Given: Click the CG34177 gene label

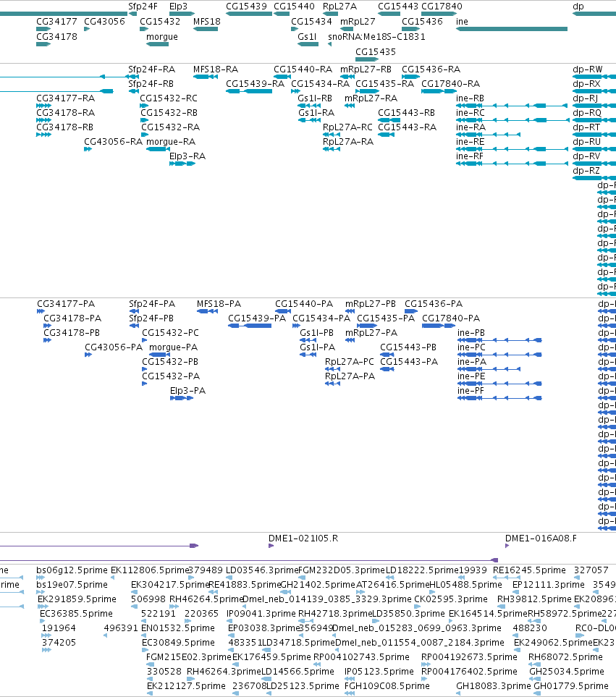Looking at the screenshot, I should tap(56, 21).
